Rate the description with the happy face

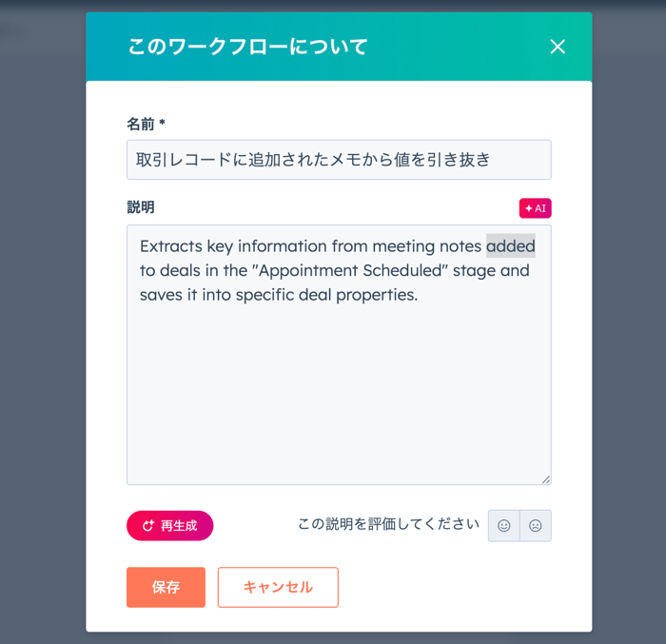504,526
